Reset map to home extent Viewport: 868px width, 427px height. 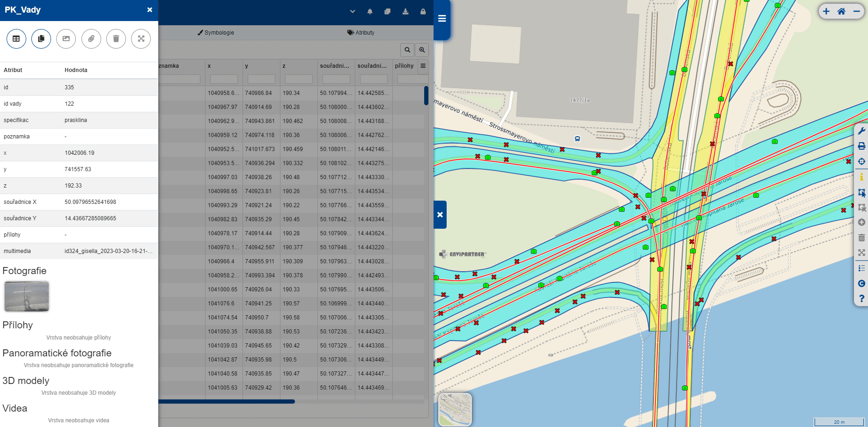[841, 12]
